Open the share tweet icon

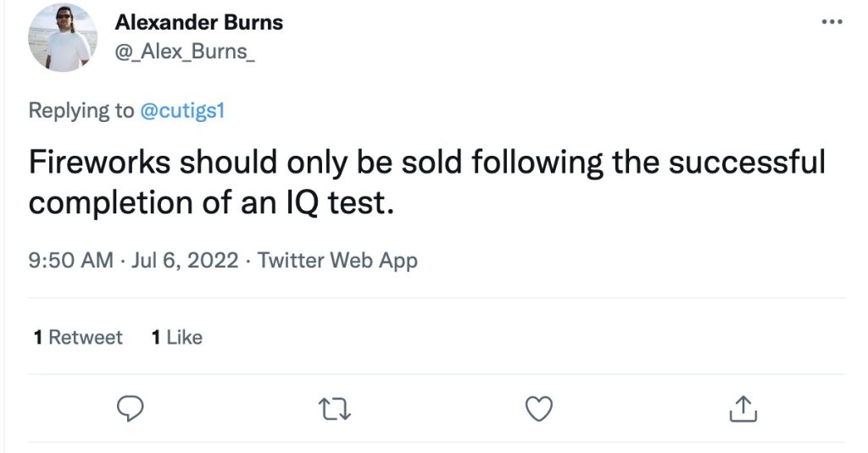[x=743, y=410]
